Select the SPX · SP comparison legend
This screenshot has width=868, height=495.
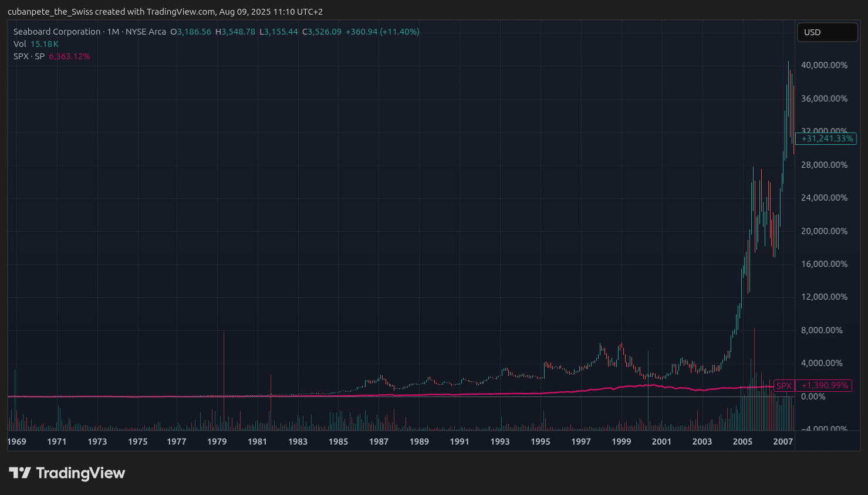click(x=29, y=56)
